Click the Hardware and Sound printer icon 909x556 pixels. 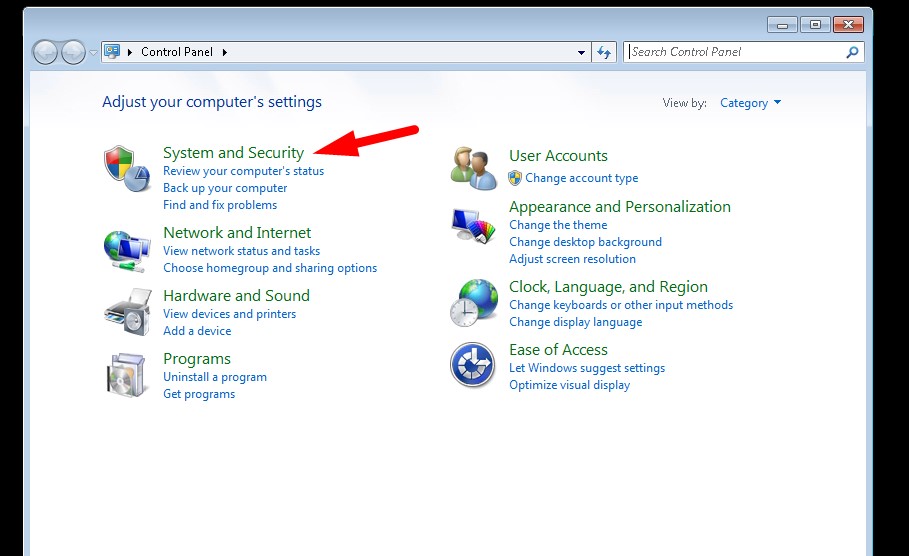(x=127, y=312)
